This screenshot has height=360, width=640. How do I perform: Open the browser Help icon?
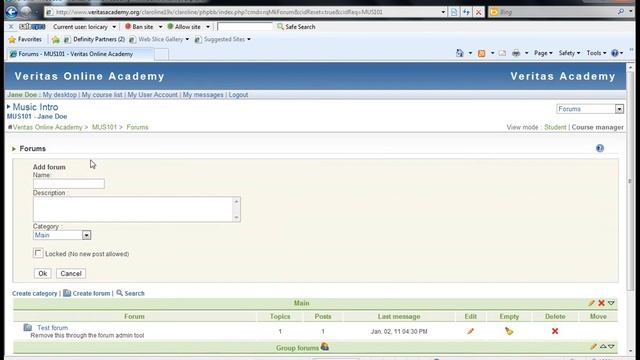(x=615, y=53)
